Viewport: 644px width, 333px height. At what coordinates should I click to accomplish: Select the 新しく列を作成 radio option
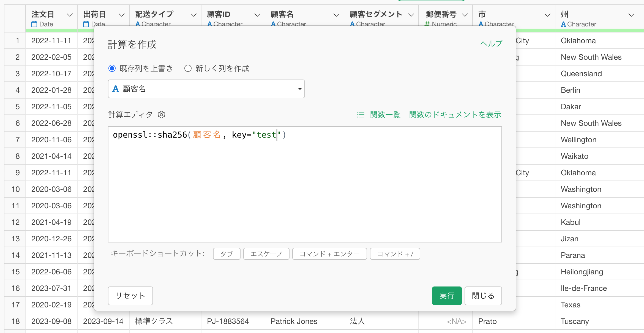coord(188,68)
